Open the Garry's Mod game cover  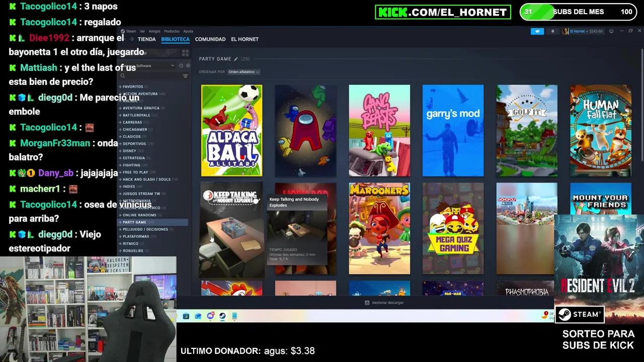point(453,131)
